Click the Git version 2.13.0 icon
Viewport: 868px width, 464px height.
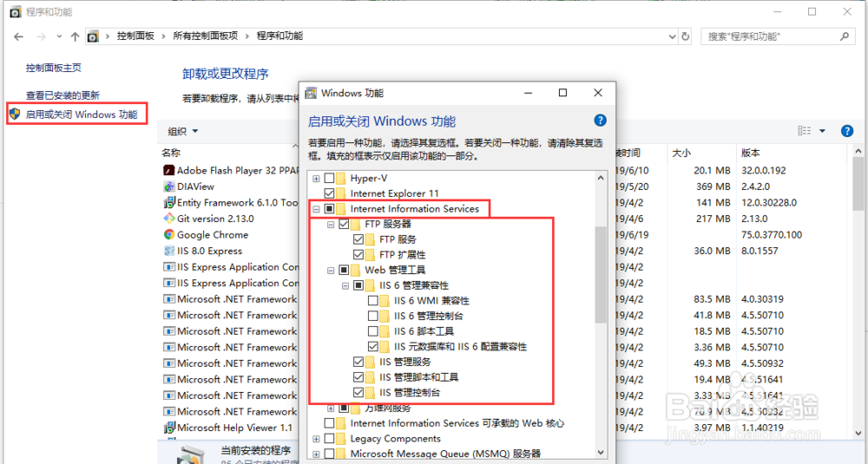click(x=169, y=219)
